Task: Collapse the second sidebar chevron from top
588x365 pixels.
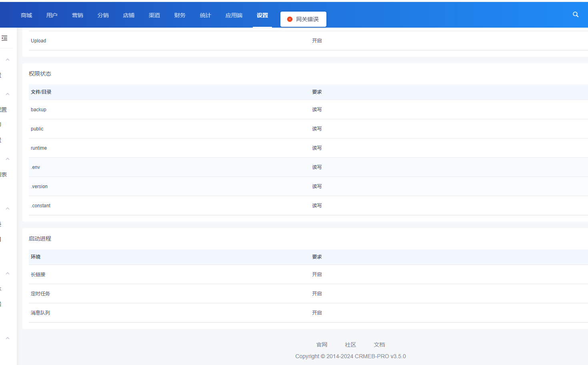Action: (x=7, y=94)
